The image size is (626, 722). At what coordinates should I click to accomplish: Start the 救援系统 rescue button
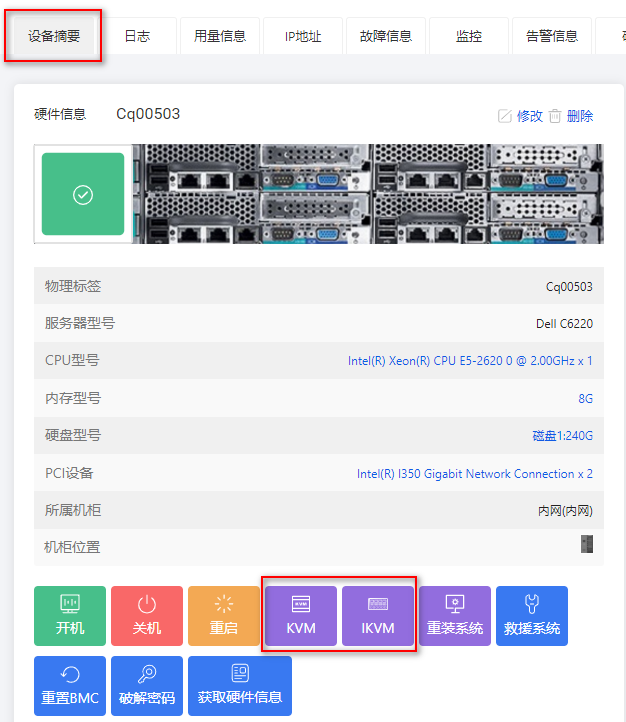[532, 616]
